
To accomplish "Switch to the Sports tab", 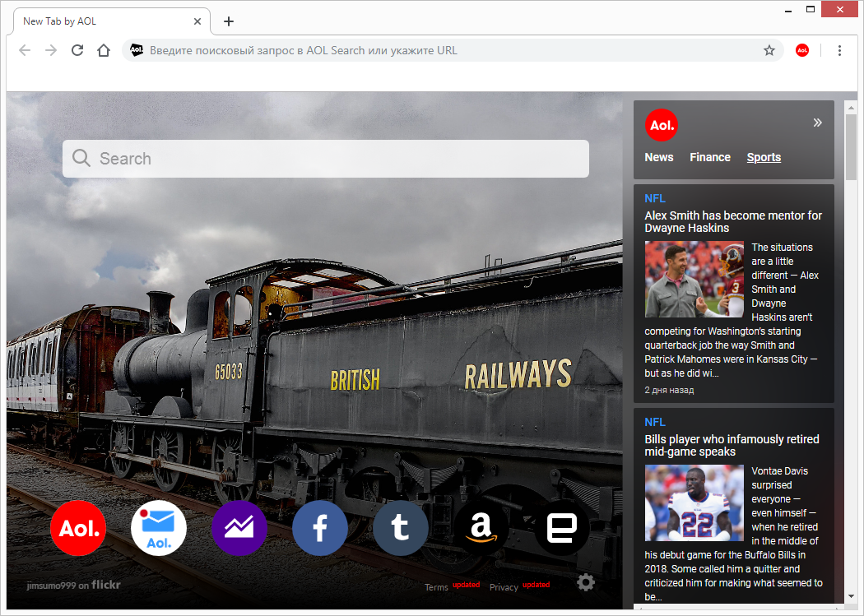I will 764,157.
